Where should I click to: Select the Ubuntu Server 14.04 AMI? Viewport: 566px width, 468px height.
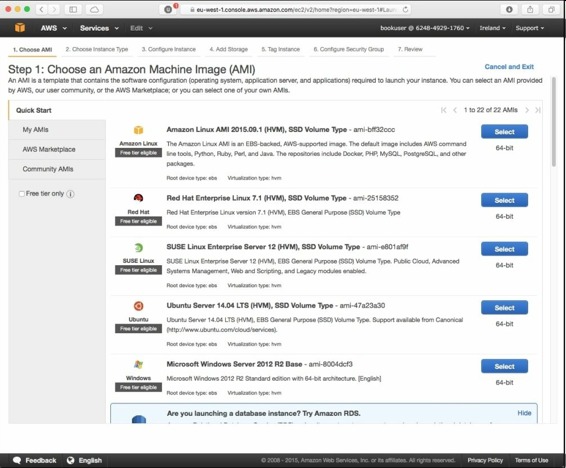pyautogui.click(x=504, y=308)
